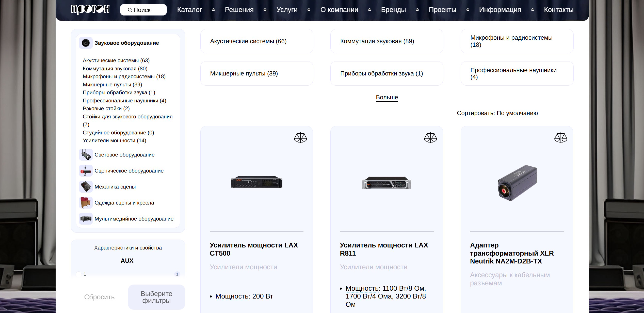This screenshot has width=644, height=313.
Task: Open the Сортировать: По умолчанию sort dropdown
Action: pyautogui.click(x=497, y=113)
